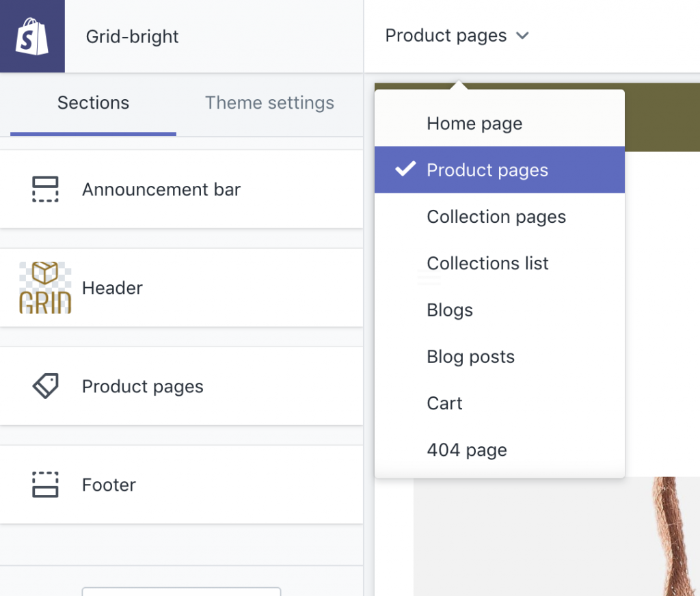Click the Shopify bag logo
The height and width of the screenshot is (596, 700).
[x=32, y=36]
